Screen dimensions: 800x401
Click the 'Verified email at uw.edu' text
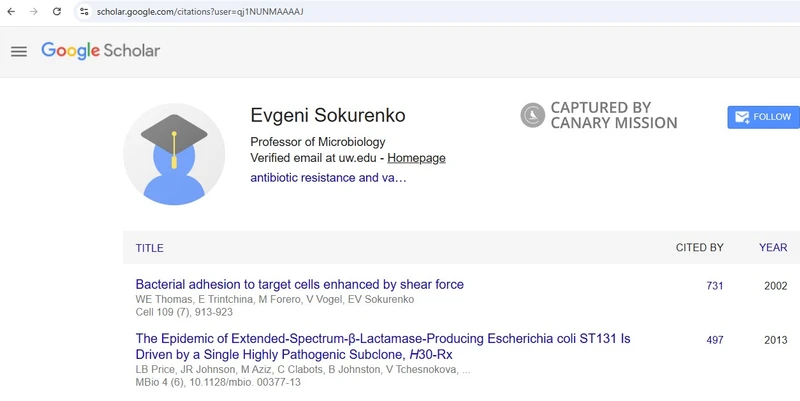click(313, 158)
